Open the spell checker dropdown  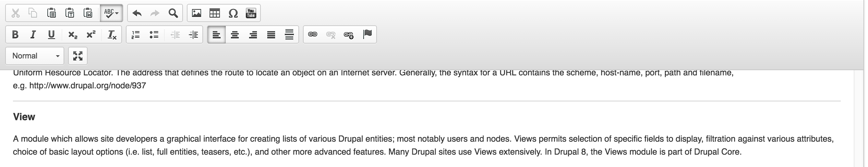click(x=111, y=13)
